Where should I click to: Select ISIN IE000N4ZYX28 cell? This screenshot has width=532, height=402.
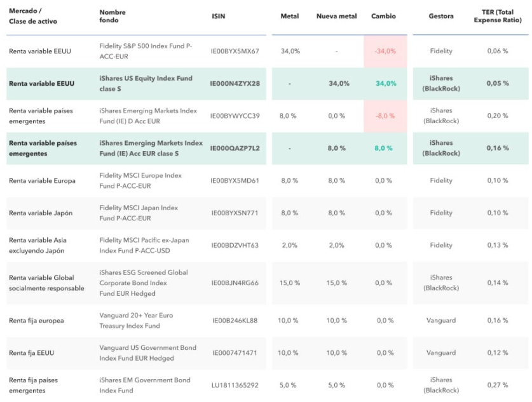(x=235, y=84)
